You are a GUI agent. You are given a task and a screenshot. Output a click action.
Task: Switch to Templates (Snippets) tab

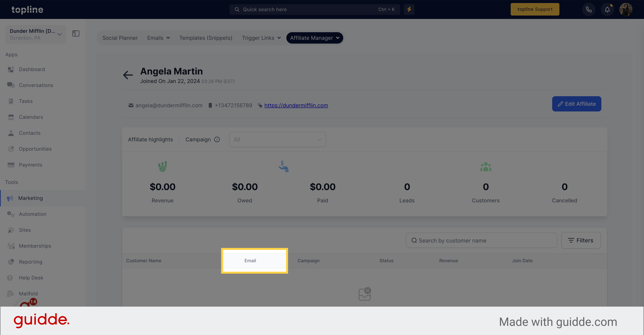[206, 38]
